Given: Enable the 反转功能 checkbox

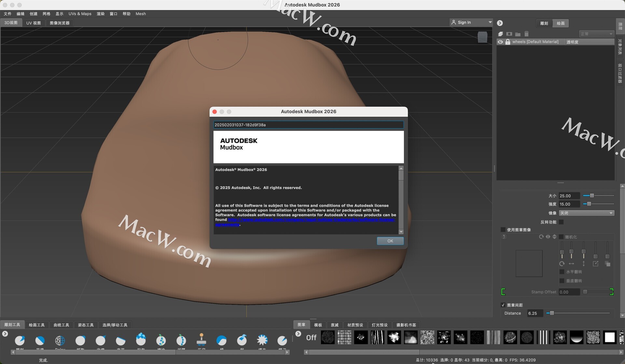Looking at the screenshot, I should click(x=562, y=222).
